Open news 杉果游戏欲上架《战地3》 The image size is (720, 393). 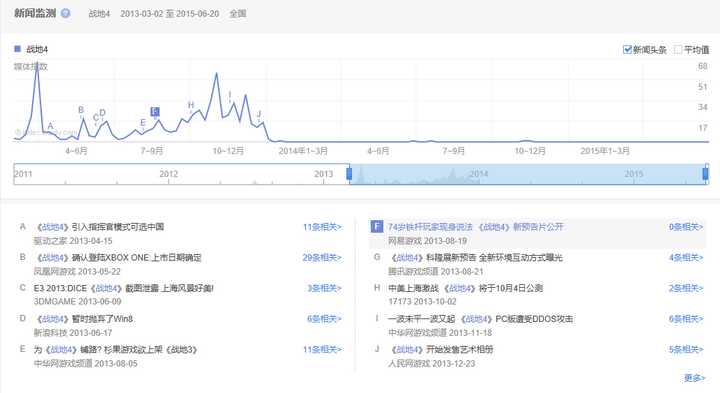(x=116, y=349)
